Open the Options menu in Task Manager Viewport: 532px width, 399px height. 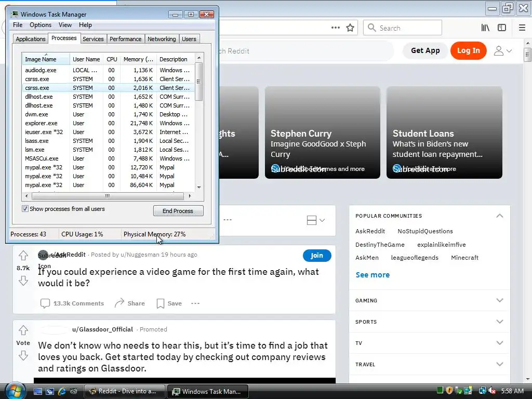[x=41, y=25]
